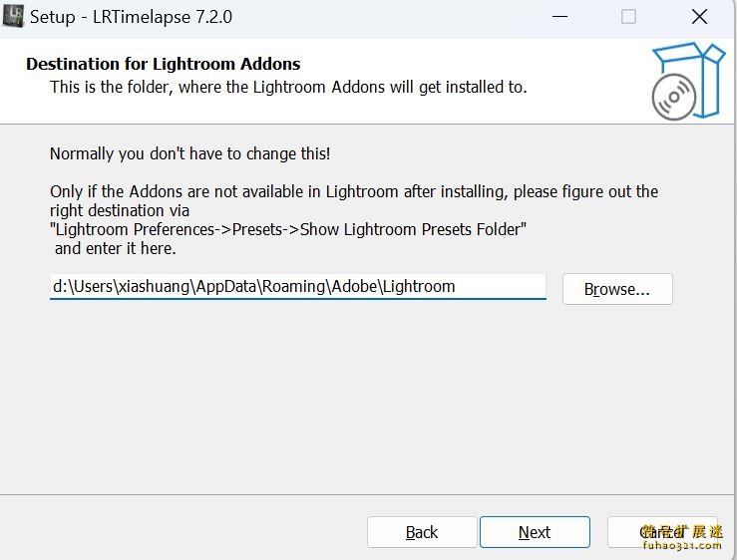Click the "Destination for Lightroom Addons" heading
The image size is (737, 560).
(164, 64)
